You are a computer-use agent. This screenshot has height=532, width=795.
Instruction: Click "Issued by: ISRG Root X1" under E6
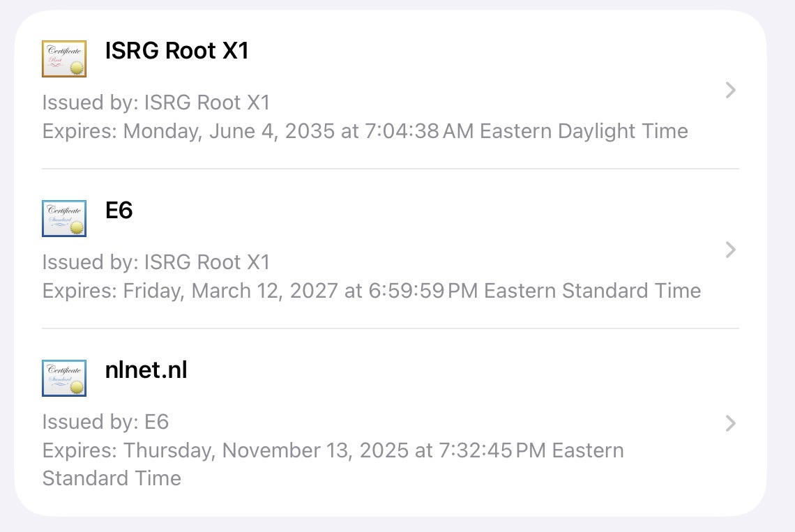click(x=156, y=262)
